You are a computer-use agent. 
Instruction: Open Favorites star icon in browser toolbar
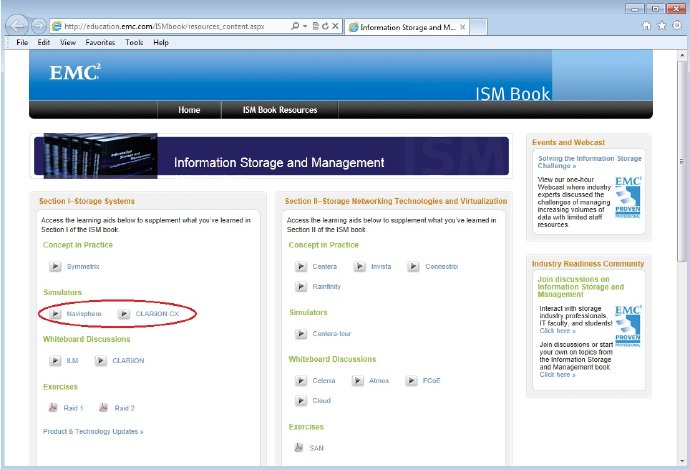[661, 26]
